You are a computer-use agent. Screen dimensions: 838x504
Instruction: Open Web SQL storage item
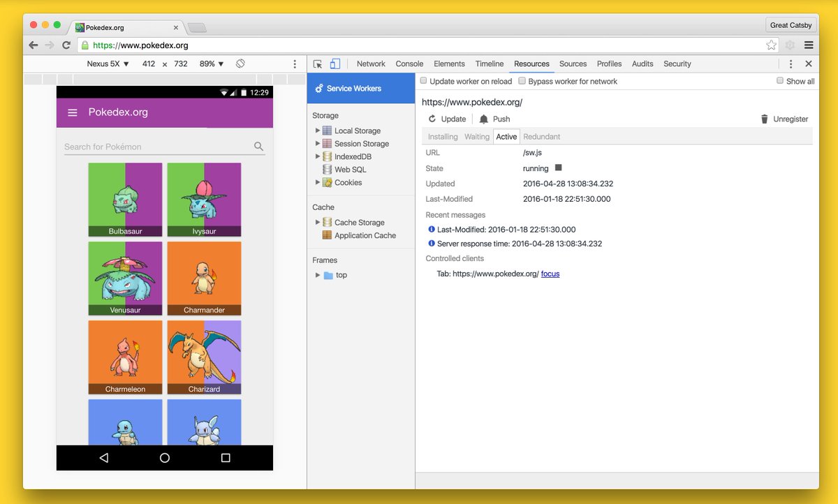click(x=350, y=170)
